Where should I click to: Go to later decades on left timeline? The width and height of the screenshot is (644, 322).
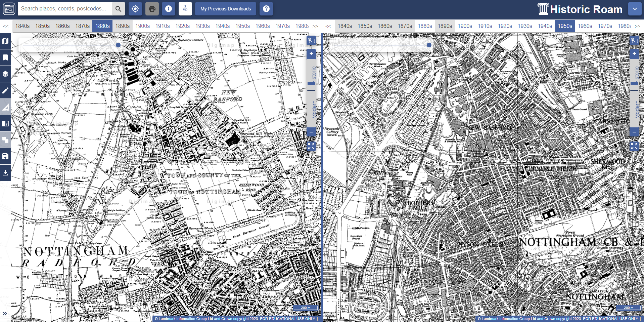point(315,26)
